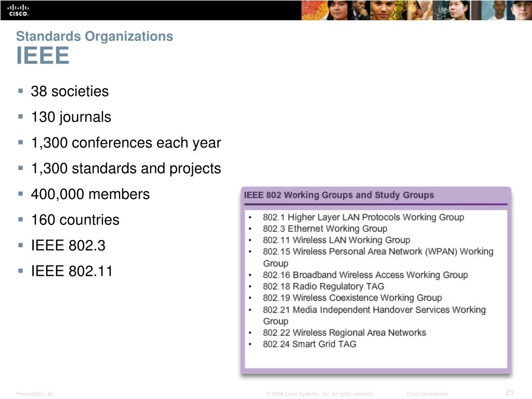Screen dimensions: 532x399
Task: Select '802.19 Wireless Coexistence Working Group'
Action: click(x=352, y=298)
